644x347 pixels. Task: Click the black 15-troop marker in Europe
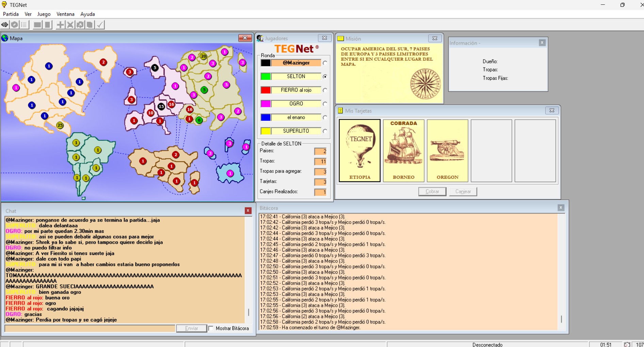[161, 106]
